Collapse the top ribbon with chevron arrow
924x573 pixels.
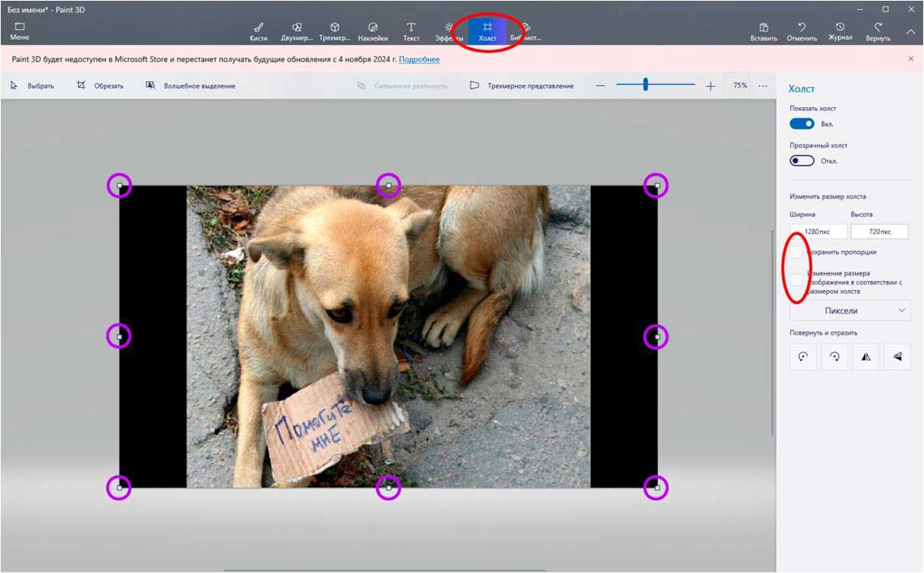tap(910, 31)
